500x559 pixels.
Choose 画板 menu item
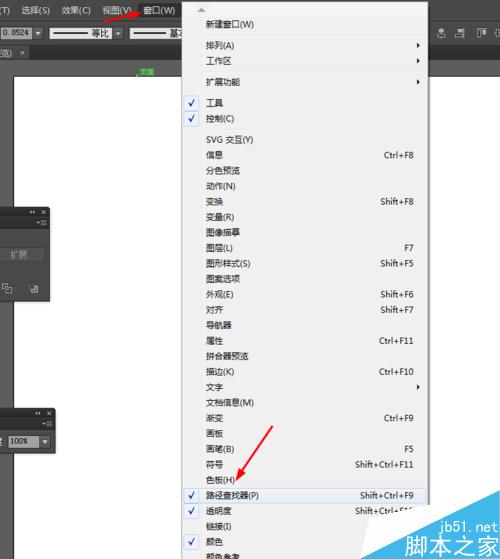point(305,434)
